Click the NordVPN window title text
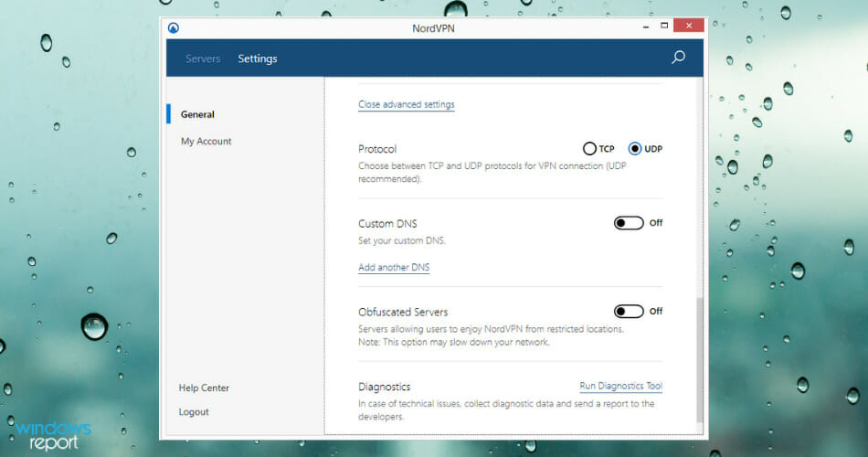 [433, 28]
